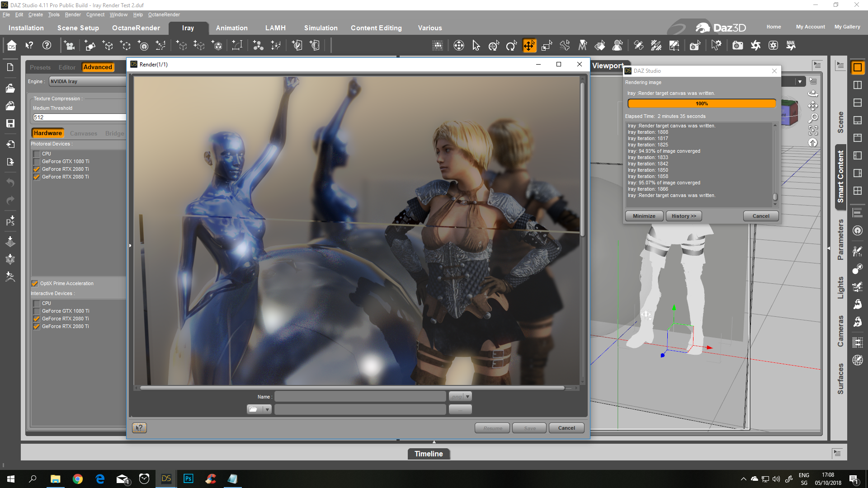Click the Minimize button in progress dialog
Screen dimensions: 868x488
644,216
